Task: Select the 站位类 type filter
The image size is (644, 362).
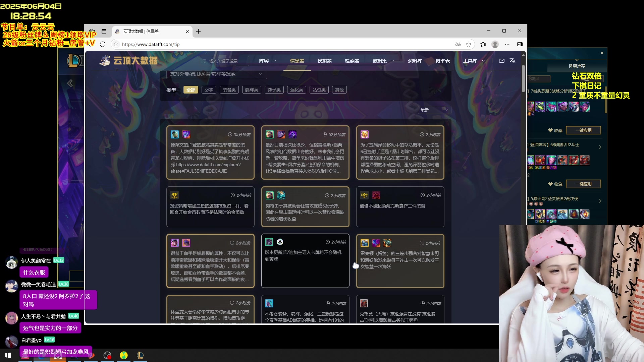Action: 319,90
